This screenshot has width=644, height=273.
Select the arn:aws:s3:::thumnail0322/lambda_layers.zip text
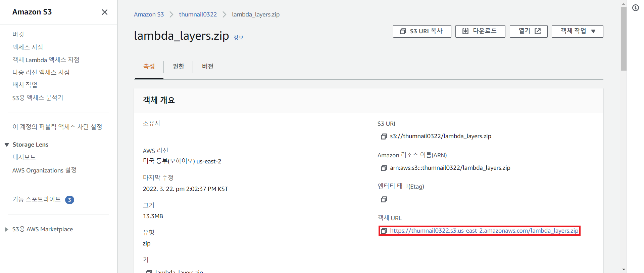click(450, 168)
